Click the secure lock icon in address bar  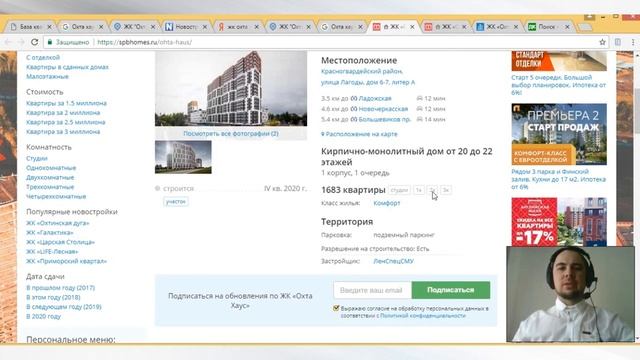[x=50, y=42]
